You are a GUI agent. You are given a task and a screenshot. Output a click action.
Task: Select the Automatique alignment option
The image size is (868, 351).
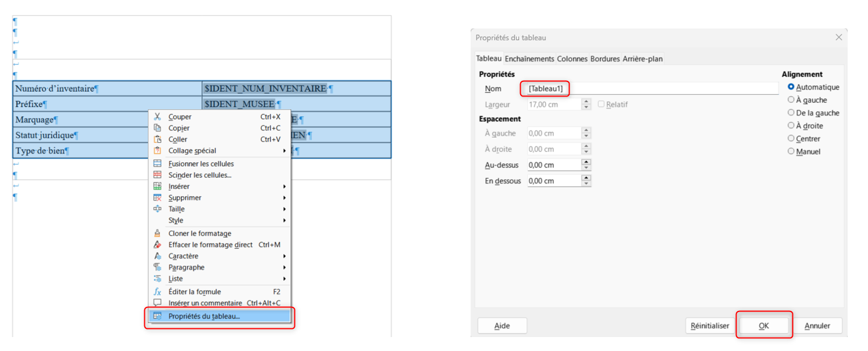pyautogui.click(x=791, y=87)
